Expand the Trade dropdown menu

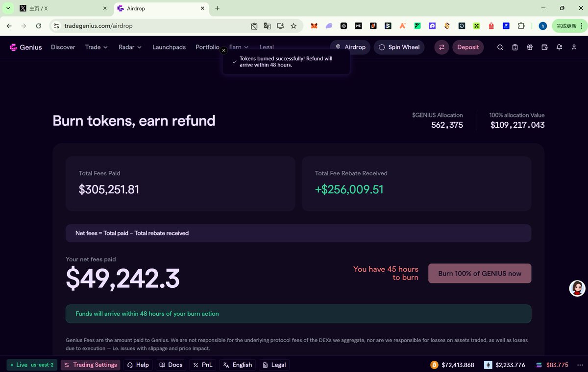pos(97,47)
